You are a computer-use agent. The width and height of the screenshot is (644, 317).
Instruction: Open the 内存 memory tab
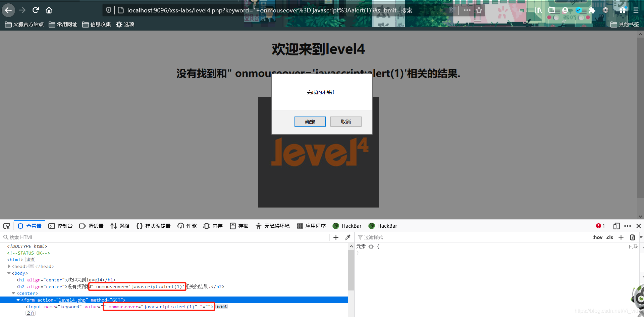[213, 226]
